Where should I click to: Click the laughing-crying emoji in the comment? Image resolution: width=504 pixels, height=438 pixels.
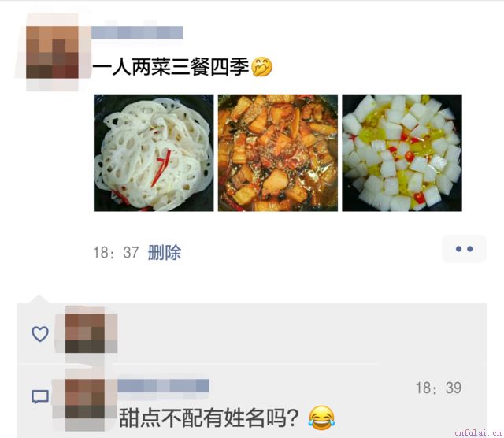click(321, 418)
